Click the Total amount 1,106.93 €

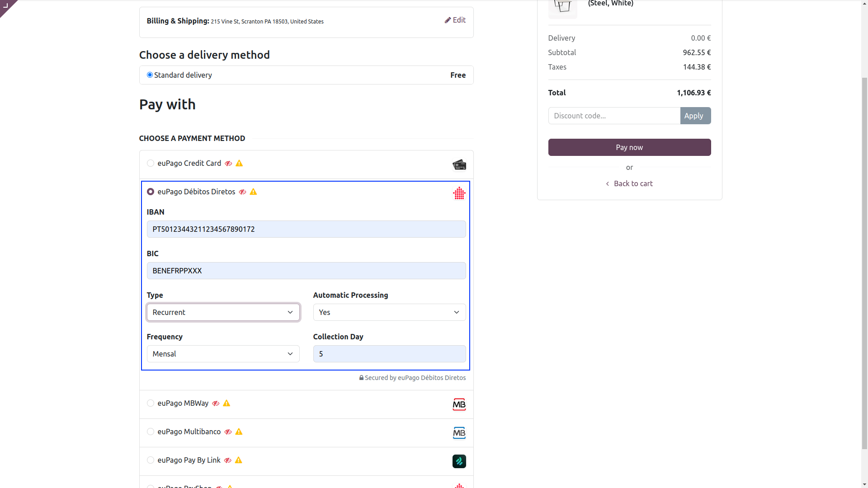point(693,93)
